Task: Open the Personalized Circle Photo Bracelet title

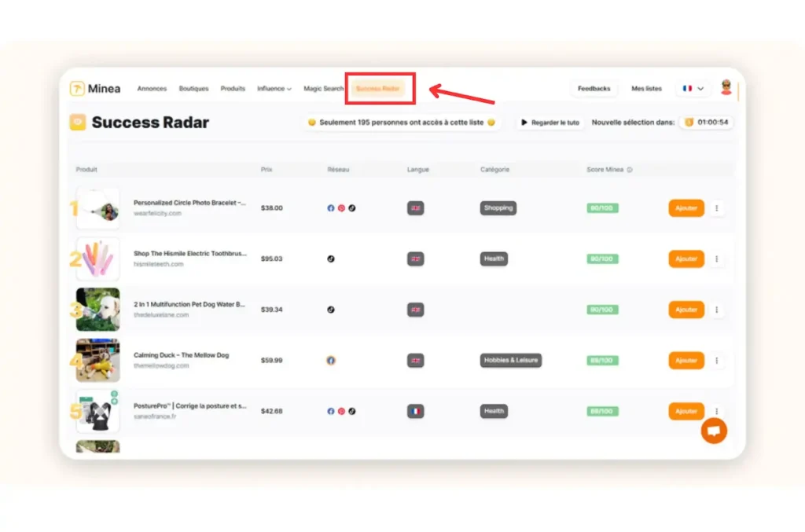Action: [x=189, y=203]
